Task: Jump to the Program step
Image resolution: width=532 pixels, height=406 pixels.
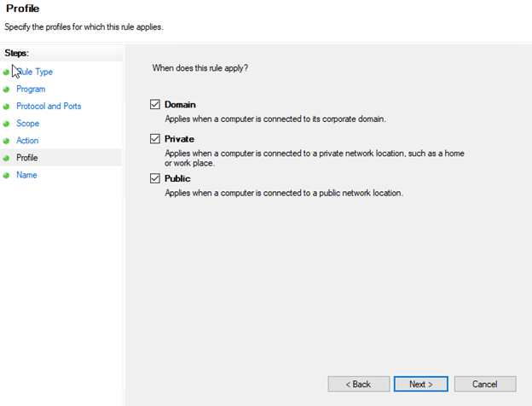Action: coord(31,89)
